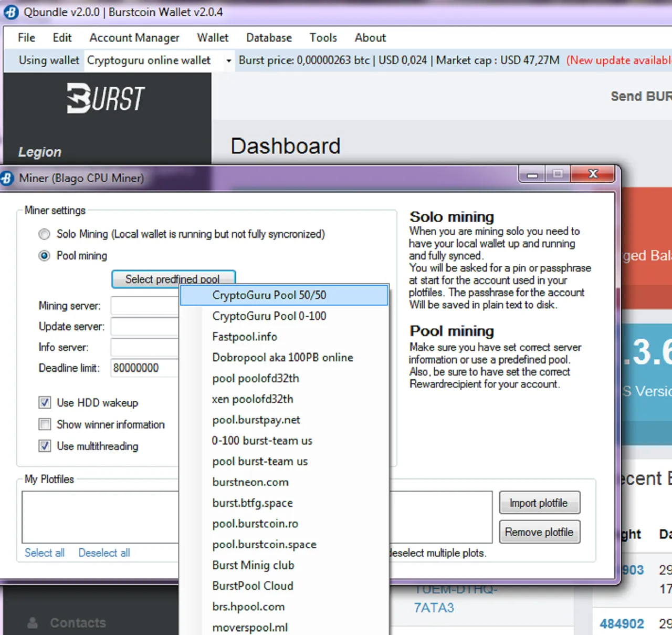The image size is (672, 635).
Task: Click the Info server input field
Action: pos(145,347)
